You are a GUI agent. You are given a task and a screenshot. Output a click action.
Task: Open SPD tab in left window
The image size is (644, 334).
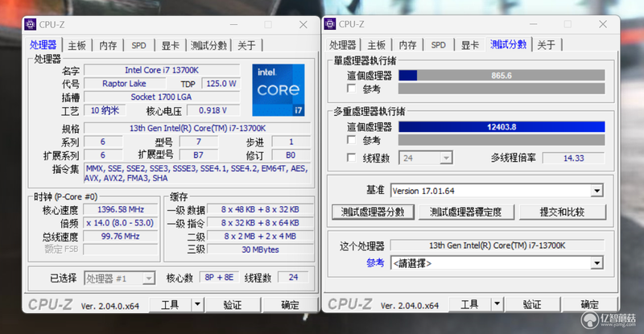[138, 45]
